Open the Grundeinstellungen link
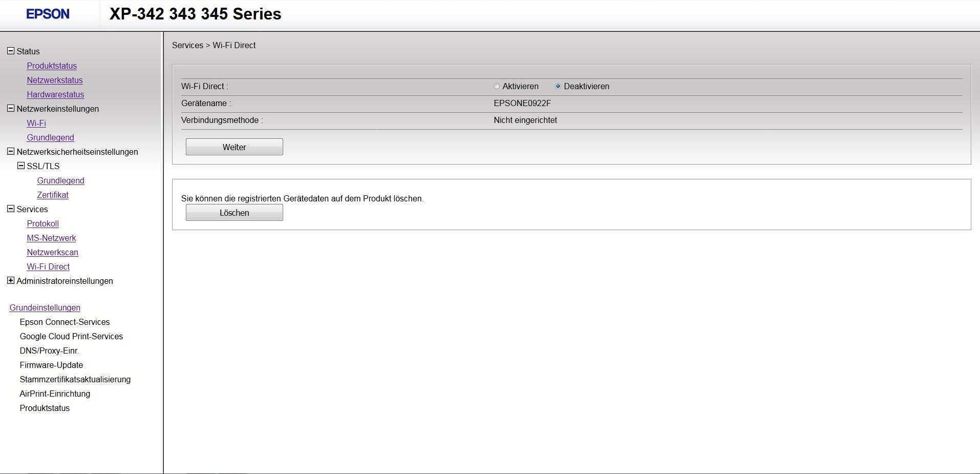 (x=45, y=308)
